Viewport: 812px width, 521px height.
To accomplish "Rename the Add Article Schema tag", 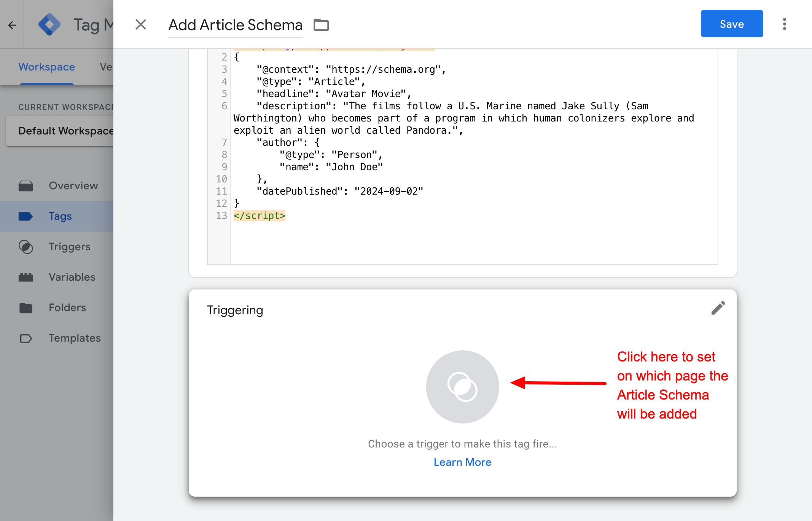I will (235, 25).
